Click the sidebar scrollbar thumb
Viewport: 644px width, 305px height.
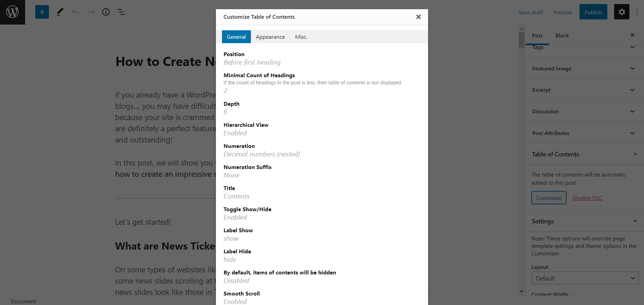(521, 39)
